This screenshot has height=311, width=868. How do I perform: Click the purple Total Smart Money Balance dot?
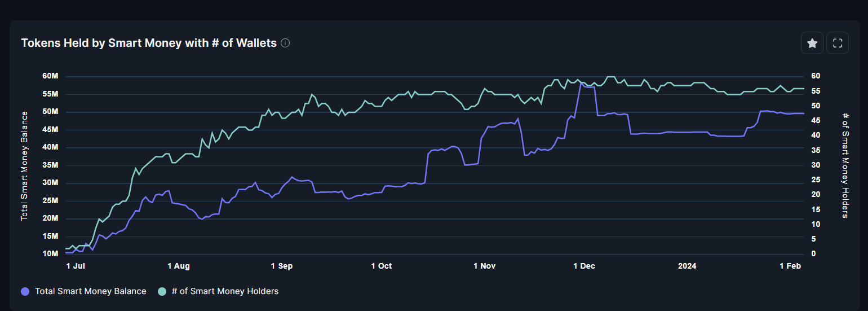click(25, 291)
